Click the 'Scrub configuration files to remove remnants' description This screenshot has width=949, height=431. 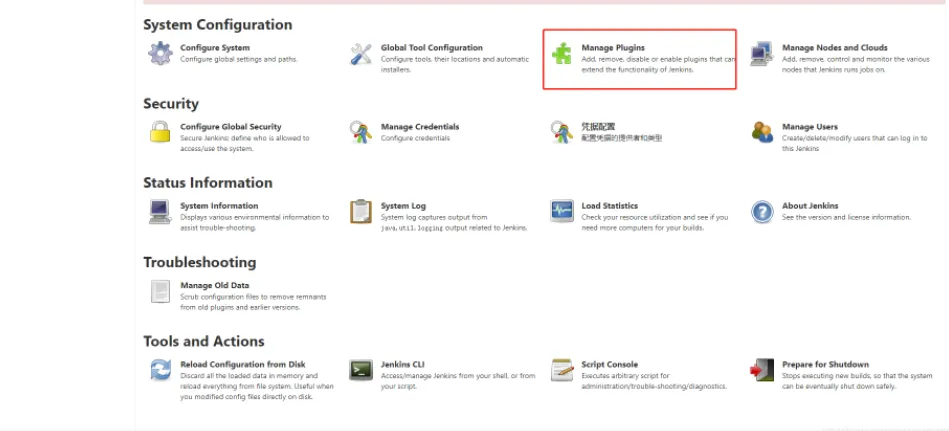pyautogui.click(x=253, y=302)
